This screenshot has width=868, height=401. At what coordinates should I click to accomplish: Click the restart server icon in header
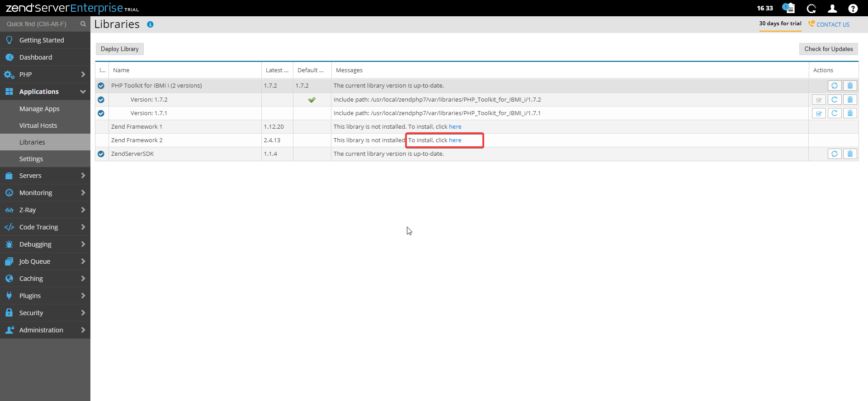811,8
